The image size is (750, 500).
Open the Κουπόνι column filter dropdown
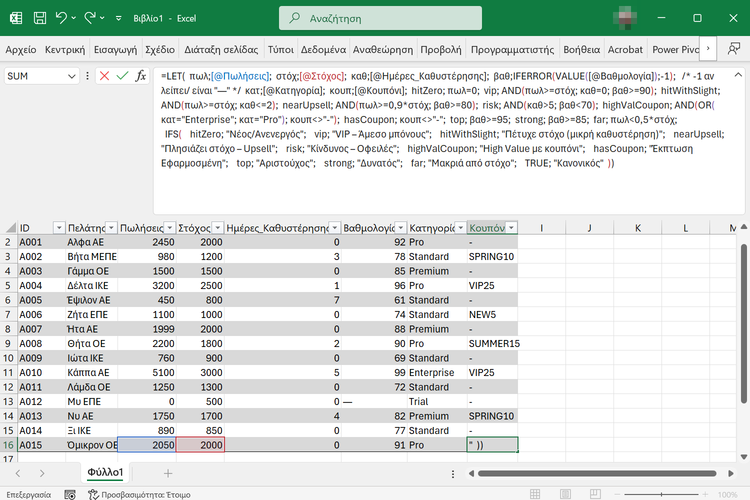512,229
